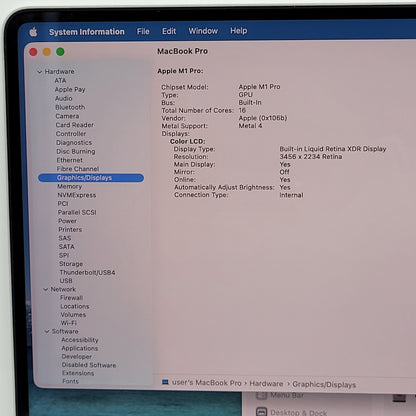Viewport: 416px width, 416px height.
Task: Collapse the Hardware section chevron
Action: pos(40,72)
